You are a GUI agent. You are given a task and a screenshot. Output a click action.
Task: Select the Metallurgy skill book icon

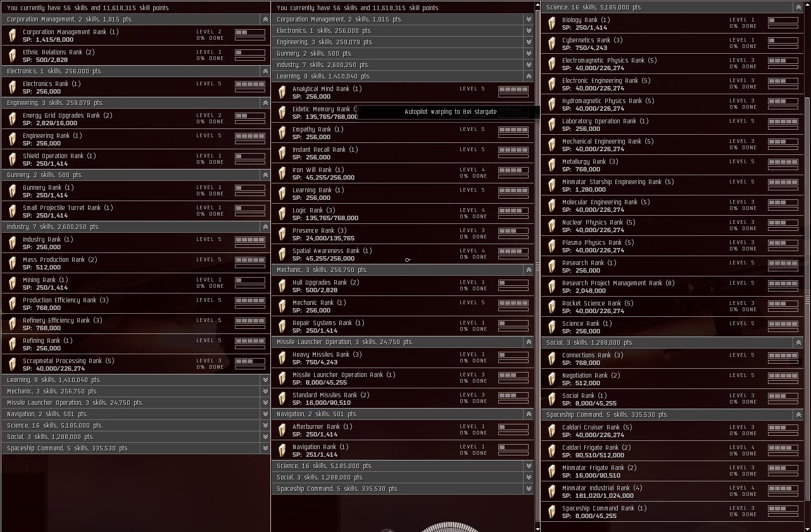551,165
